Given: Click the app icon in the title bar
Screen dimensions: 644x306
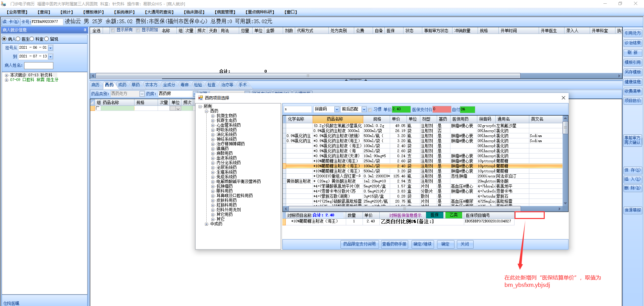Looking at the screenshot, I should coord(4,4).
